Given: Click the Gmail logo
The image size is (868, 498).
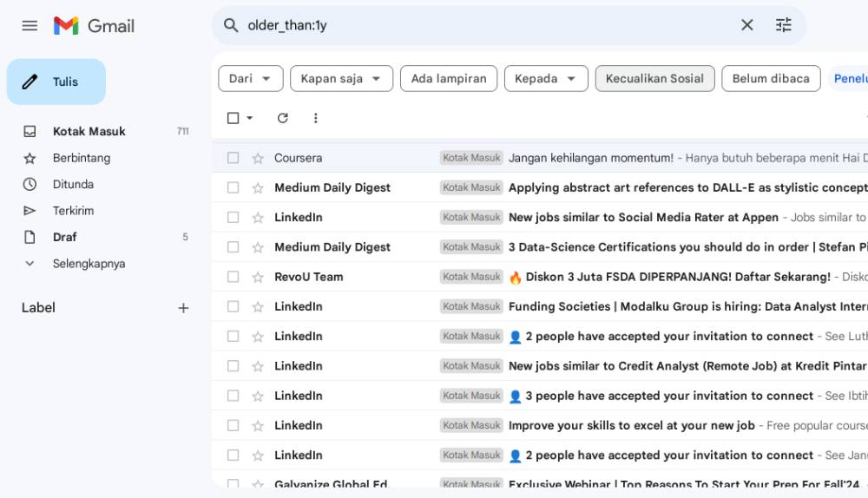Looking at the screenshot, I should click(x=94, y=25).
